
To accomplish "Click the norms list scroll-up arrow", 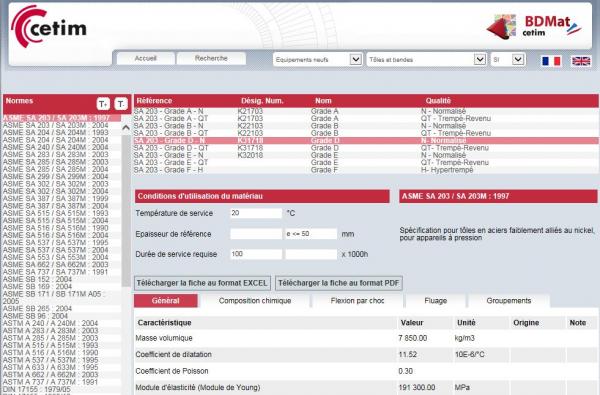I will click(x=126, y=128).
